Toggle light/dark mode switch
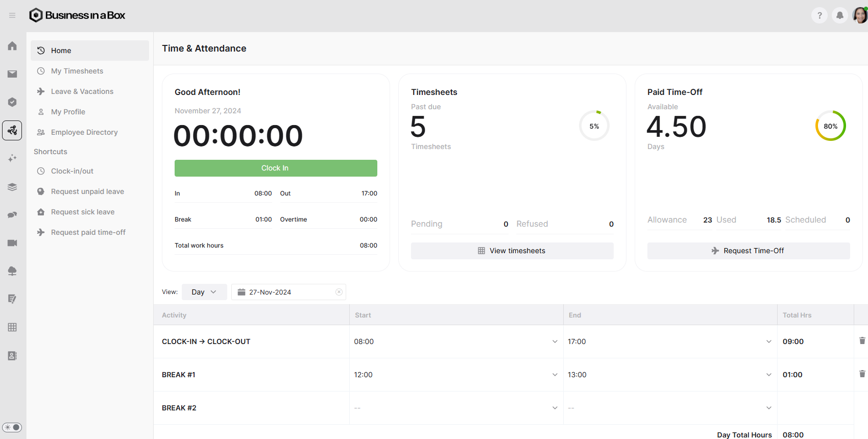 12,427
